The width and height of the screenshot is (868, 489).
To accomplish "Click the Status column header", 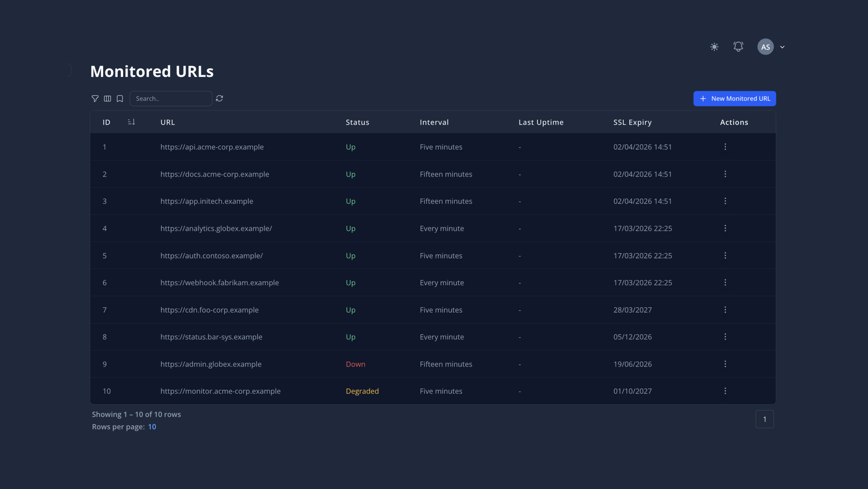I will [x=358, y=123].
